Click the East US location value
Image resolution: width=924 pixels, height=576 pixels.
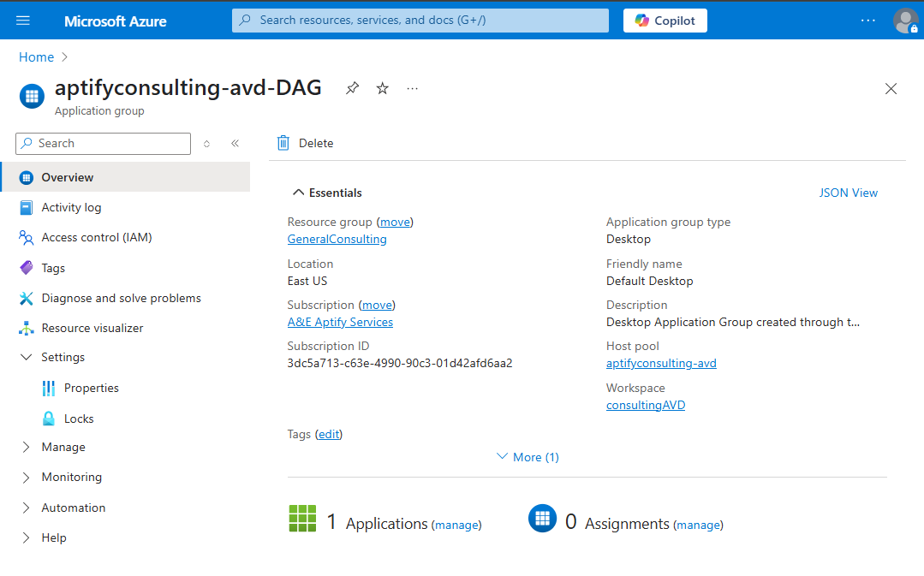point(307,281)
